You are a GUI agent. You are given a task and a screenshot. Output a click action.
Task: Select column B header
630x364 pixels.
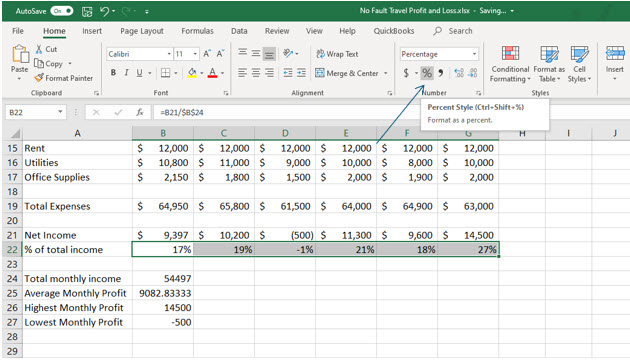[x=163, y=133]
